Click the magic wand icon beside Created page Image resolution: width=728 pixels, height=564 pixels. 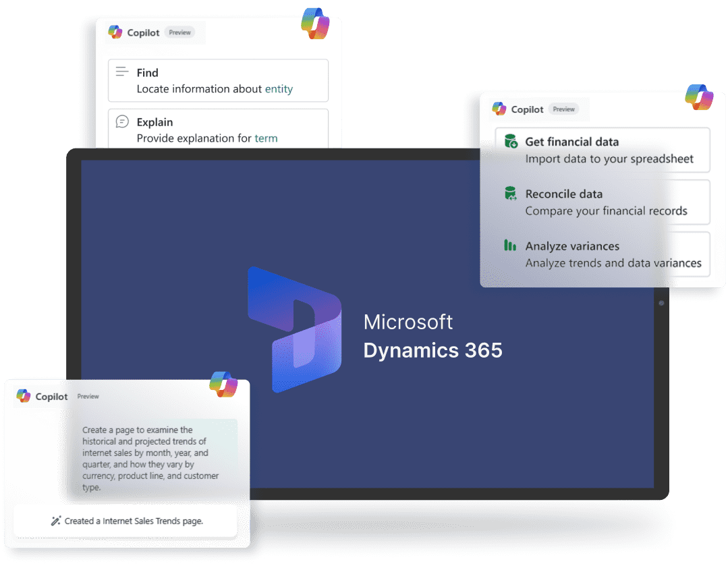[56, 521]
